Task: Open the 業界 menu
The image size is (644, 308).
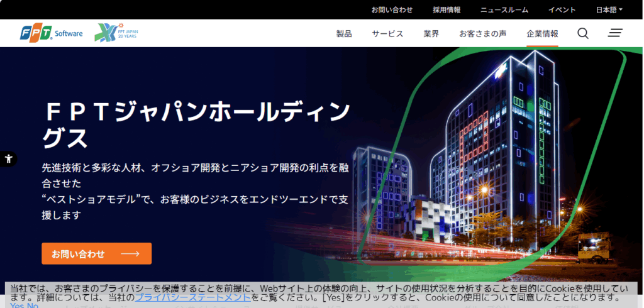Action: 431,34
